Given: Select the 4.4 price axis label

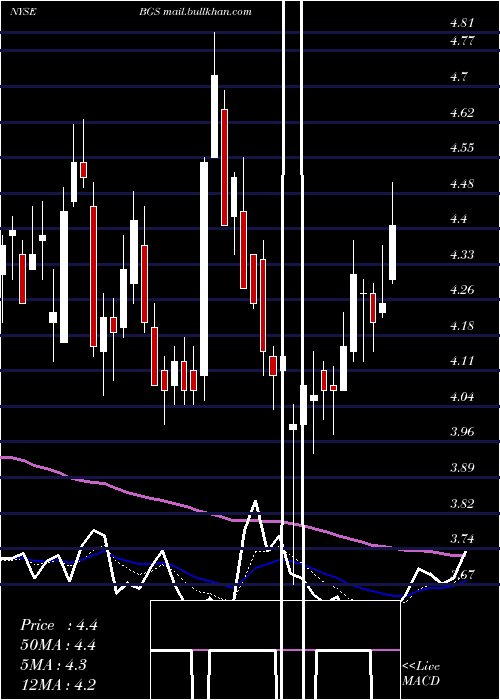Looking at the screenshot, I should pos(459,219).
